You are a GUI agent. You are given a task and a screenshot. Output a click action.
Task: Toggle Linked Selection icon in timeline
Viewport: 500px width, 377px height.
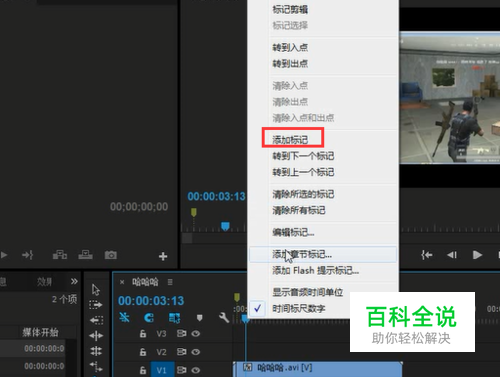coord(174,318)
